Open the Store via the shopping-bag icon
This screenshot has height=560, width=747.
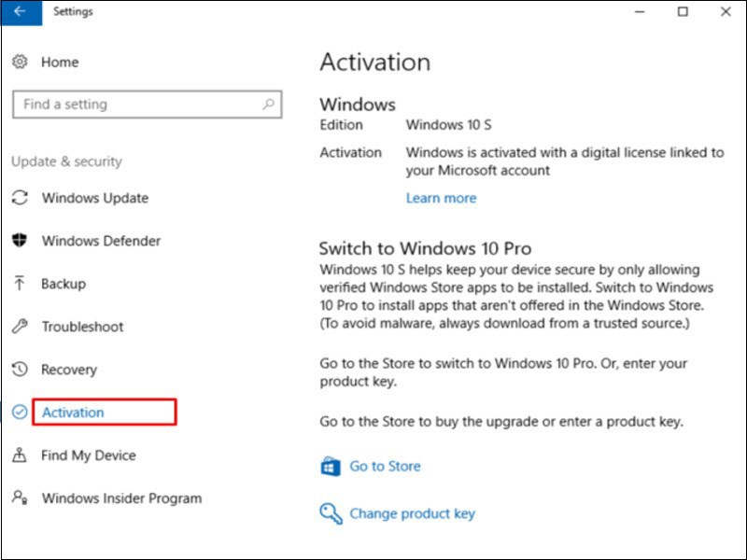(x=329, y=465)
